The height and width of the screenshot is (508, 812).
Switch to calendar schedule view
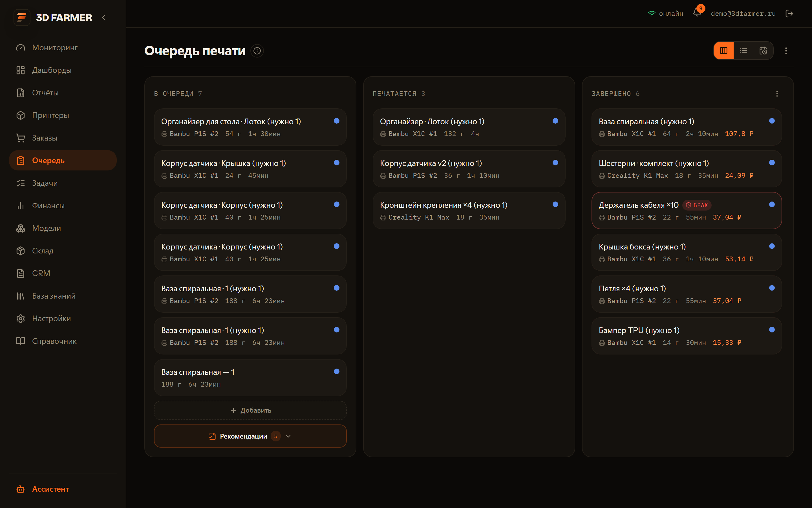point(763,51)
